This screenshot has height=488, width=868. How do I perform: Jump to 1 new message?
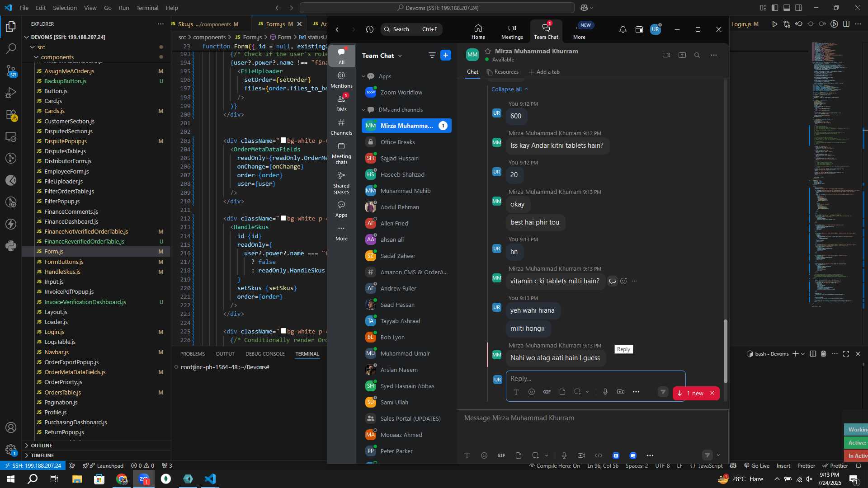pos(690,393)
